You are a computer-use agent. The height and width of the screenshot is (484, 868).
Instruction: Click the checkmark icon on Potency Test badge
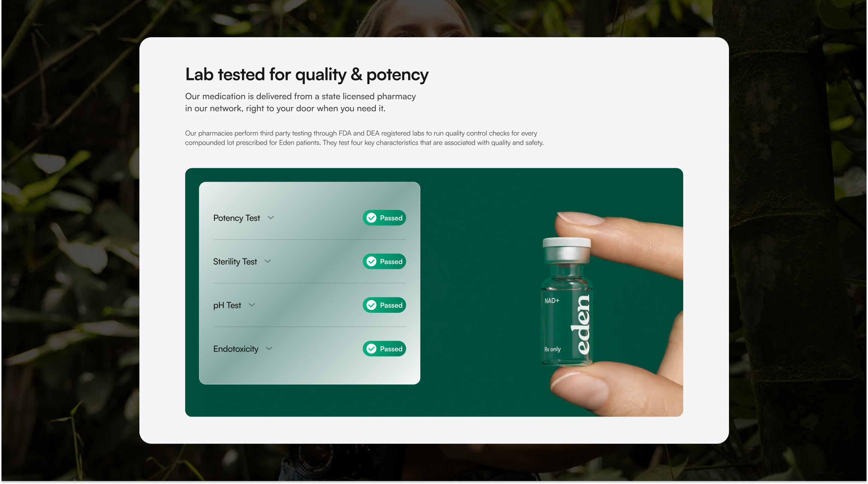click(371, 218)
